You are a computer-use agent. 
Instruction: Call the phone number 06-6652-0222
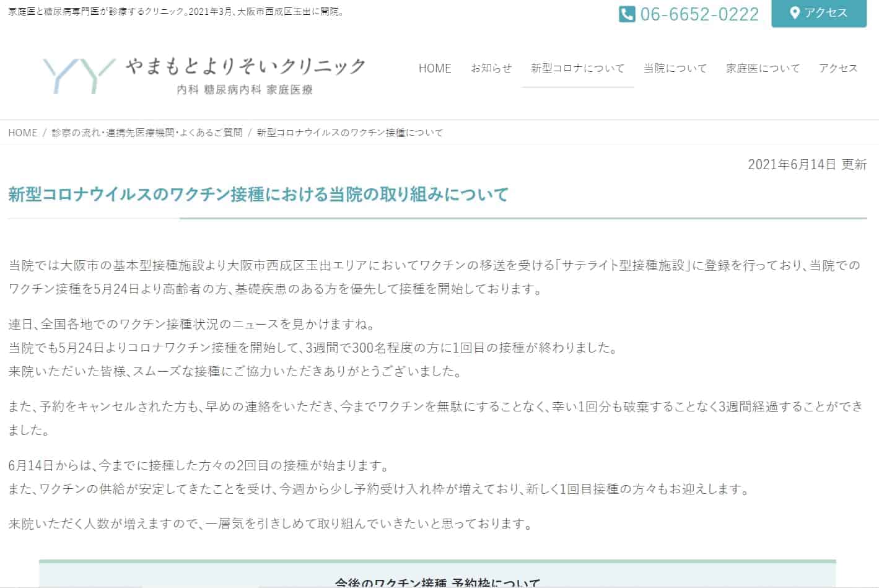699,14
